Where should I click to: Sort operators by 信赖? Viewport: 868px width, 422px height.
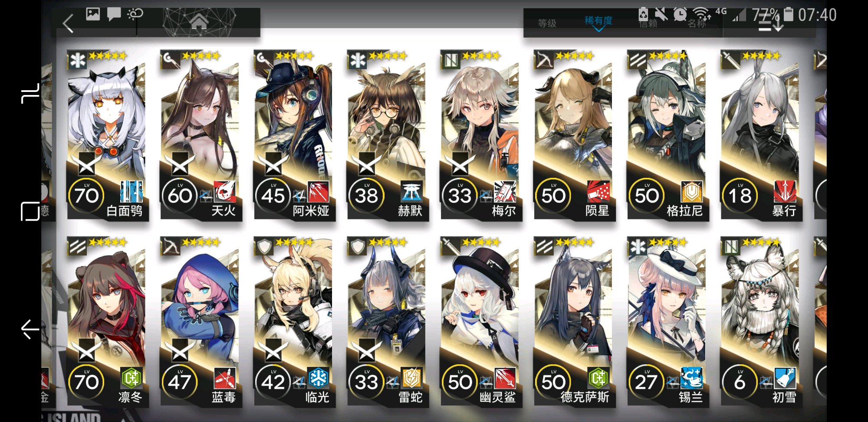pyautogui.click(x=648, y=23)
